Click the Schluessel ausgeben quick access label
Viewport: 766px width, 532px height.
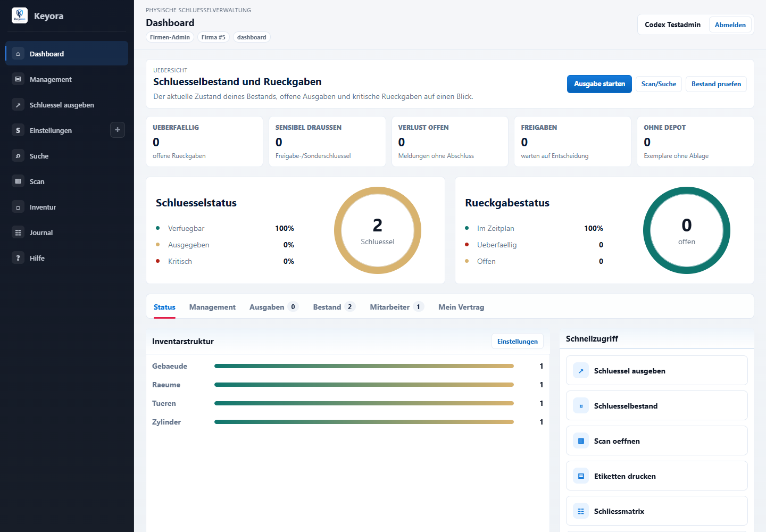[x=630, y=371]
